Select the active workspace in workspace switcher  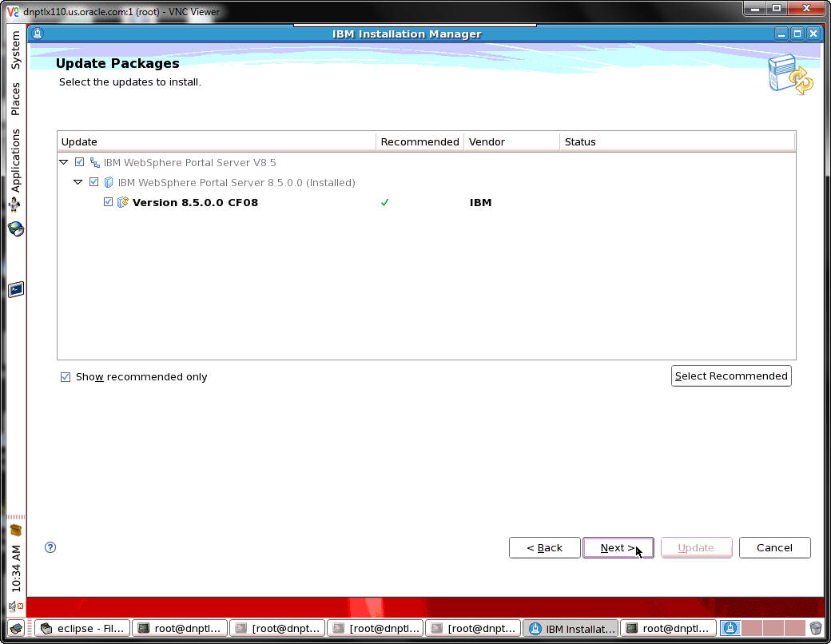(730, 628)
